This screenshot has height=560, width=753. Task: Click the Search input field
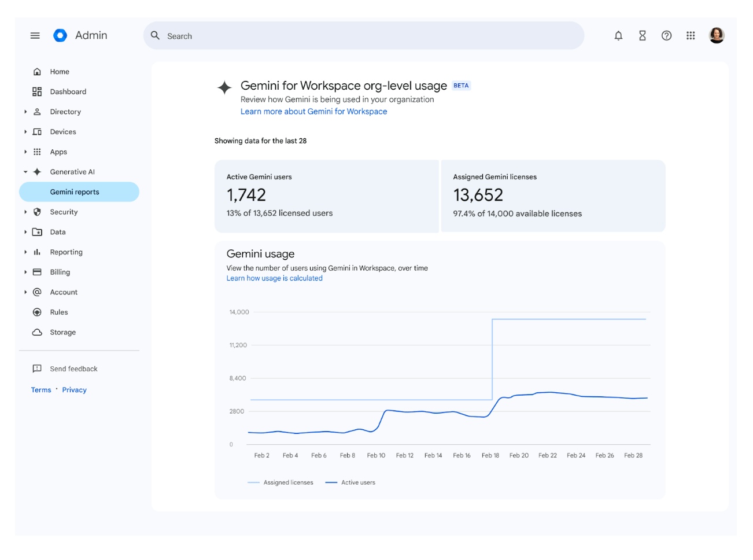coord(364,36)
